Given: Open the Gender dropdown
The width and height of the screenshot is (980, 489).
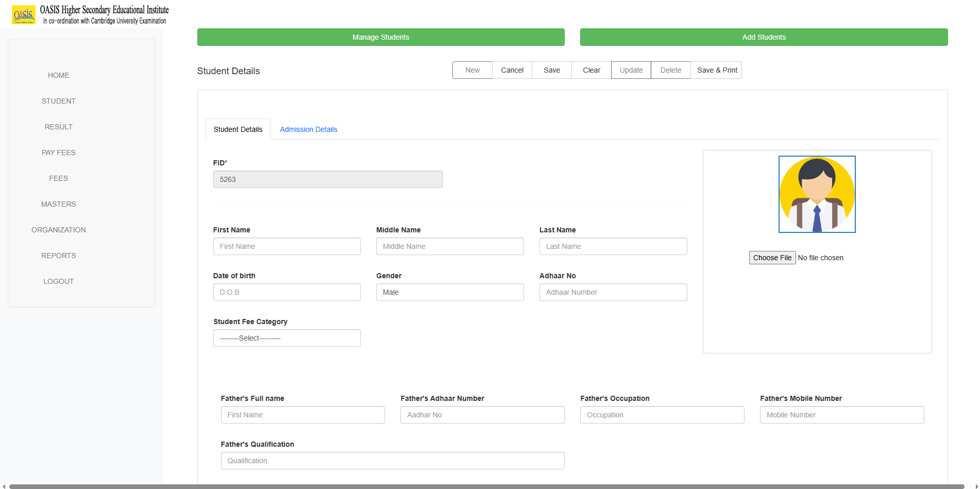Looking at the screenshot, I should pyautogui.click(x=449, y=292).
